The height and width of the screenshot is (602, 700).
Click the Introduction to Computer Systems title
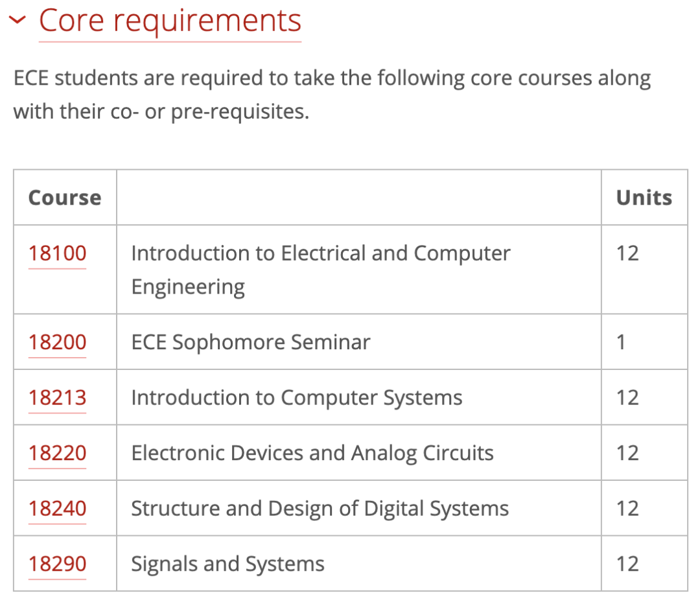coord(297,398)
